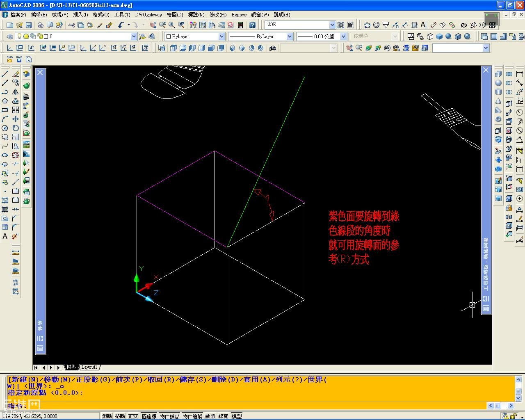Click the Render teapot icon
525x420 pixels.
click(x=26, y=85)
